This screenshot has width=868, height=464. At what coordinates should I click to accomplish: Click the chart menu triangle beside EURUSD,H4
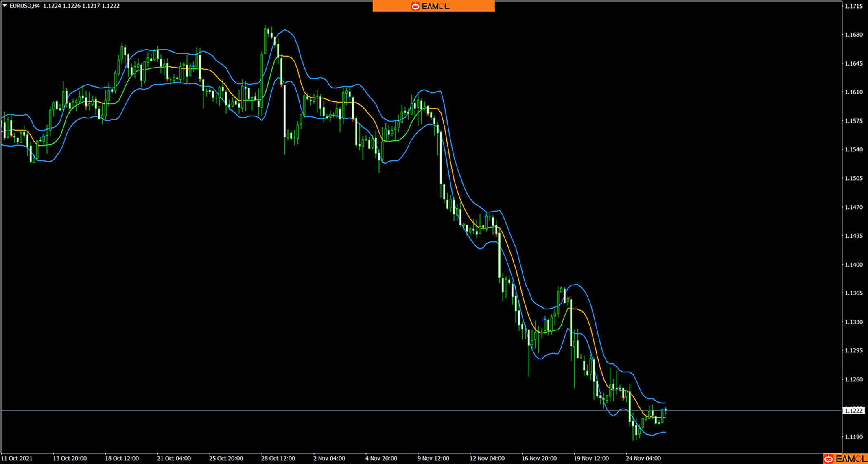[5, 6]
